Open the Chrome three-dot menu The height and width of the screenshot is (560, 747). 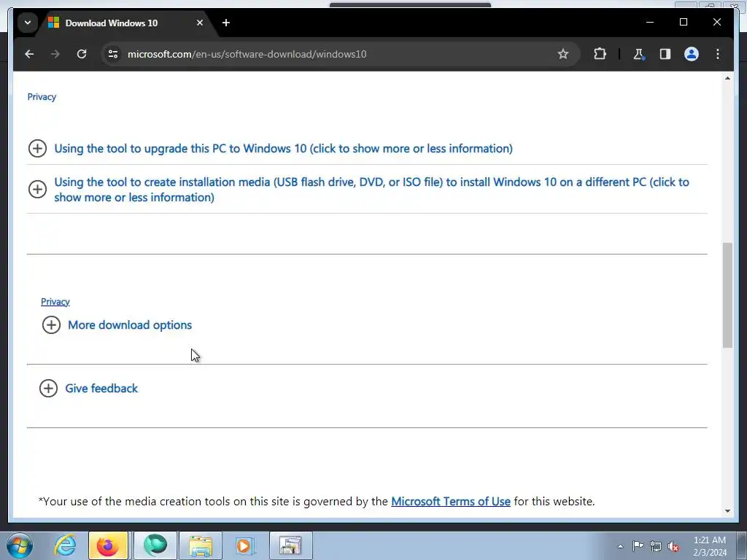pyautogui.click(x=718, y=54)
